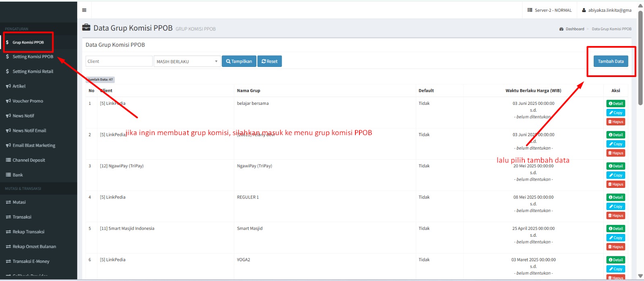Delete NgawiPay (TriPay) group with Hapus
Image resolution: width=644 pixels, height=281 pixels.
tap(616, 184)
